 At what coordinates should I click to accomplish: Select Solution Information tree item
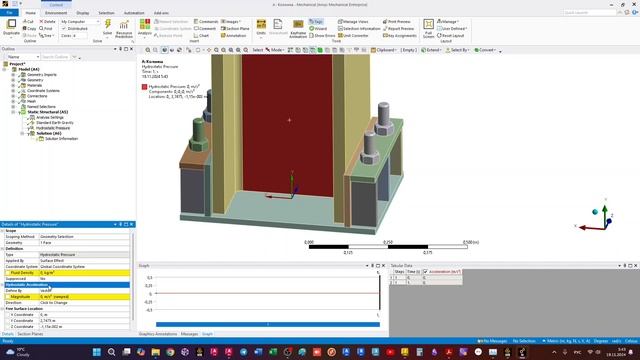[x=61, y=139]
